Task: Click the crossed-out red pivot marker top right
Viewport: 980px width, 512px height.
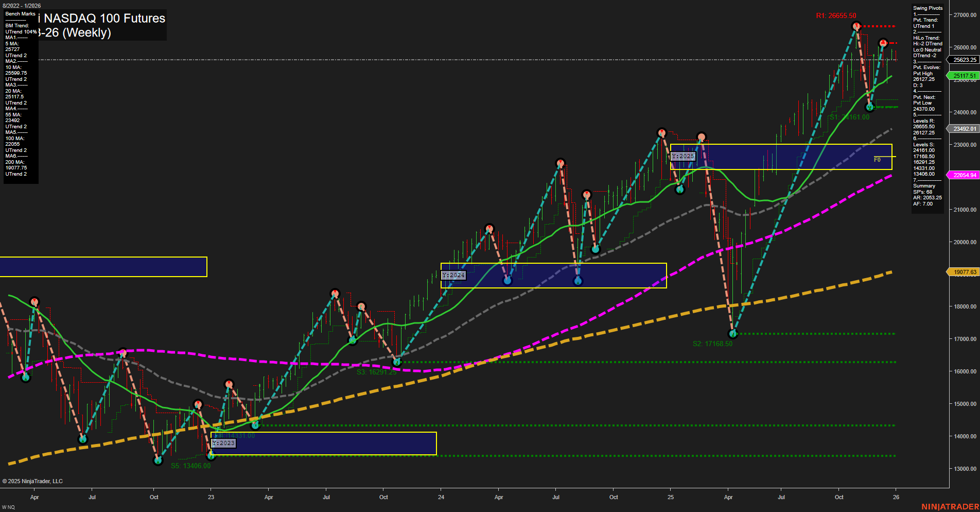Action: click(x=883, y=43)
